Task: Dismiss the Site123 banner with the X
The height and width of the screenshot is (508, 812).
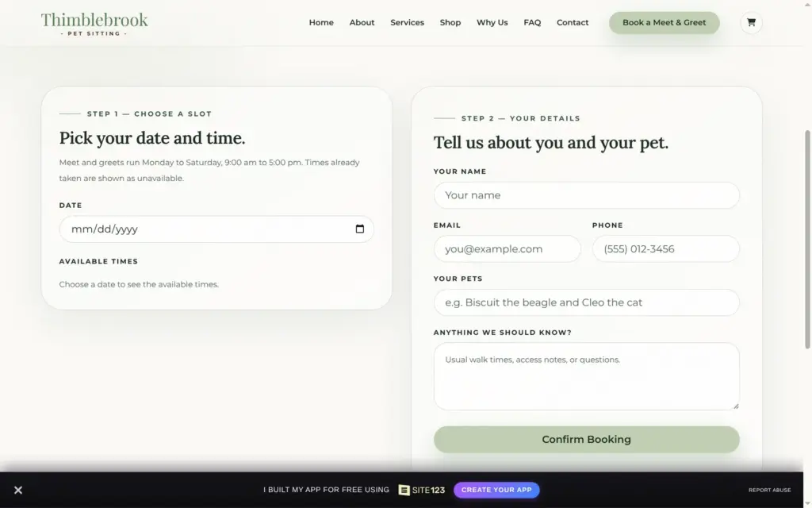Action: (18, 490)
